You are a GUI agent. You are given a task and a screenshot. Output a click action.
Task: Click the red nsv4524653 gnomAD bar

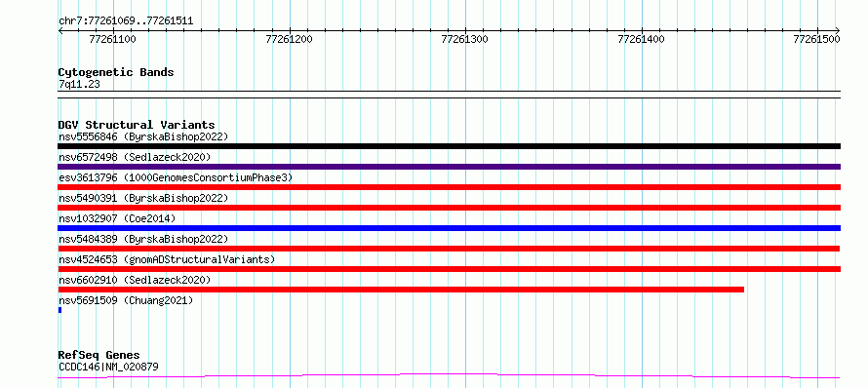click(x=449, y=269)
